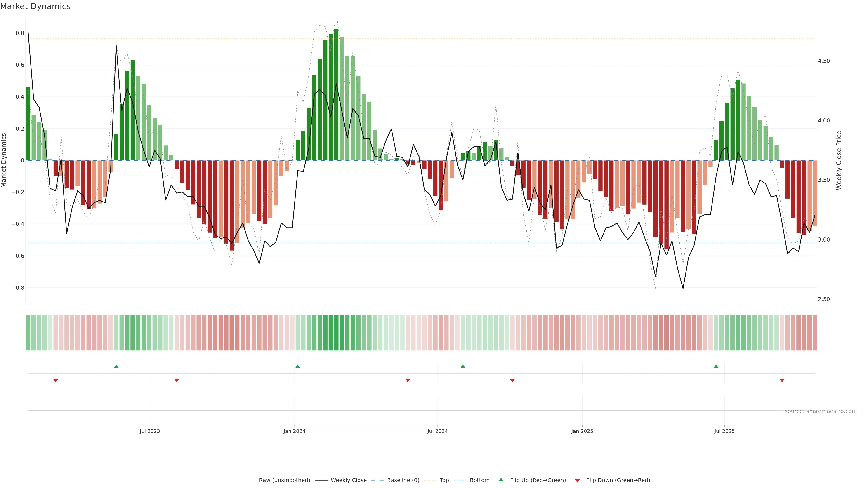Click the Market Dynamics chart title
The image size is (868, 488).
tap(35, 6)
